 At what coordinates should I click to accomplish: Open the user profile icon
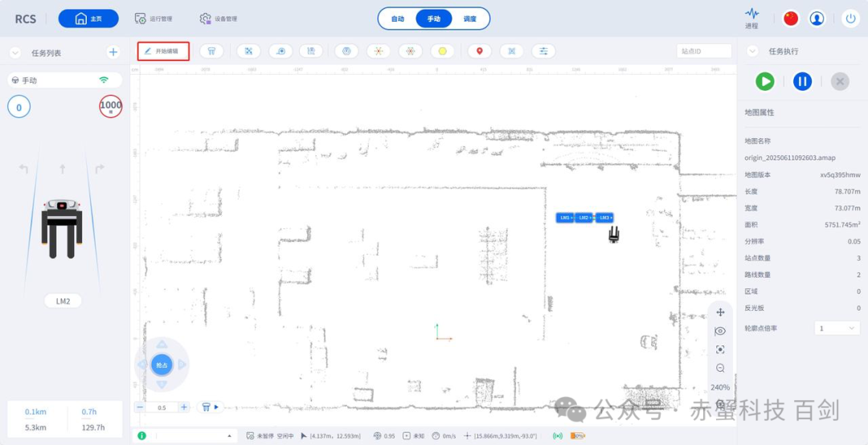pyautogui.click(x=817, y=18)
